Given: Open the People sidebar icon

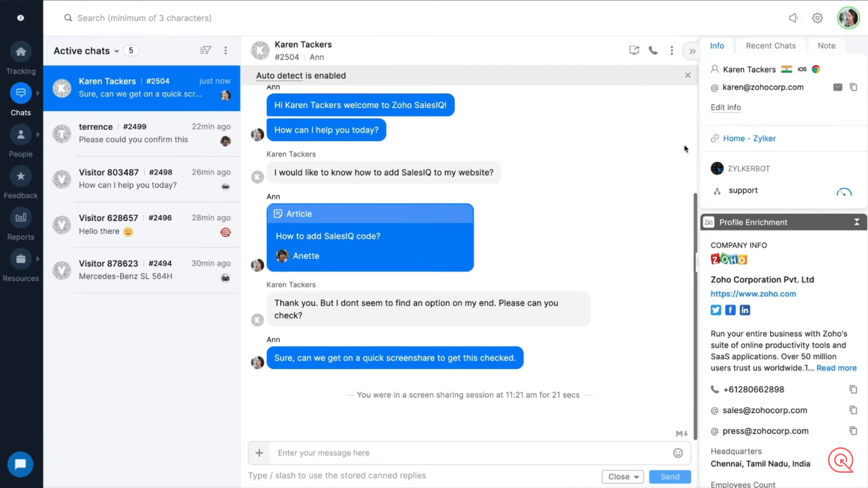Looking at the screenshot, I should (x=20, y=135).
